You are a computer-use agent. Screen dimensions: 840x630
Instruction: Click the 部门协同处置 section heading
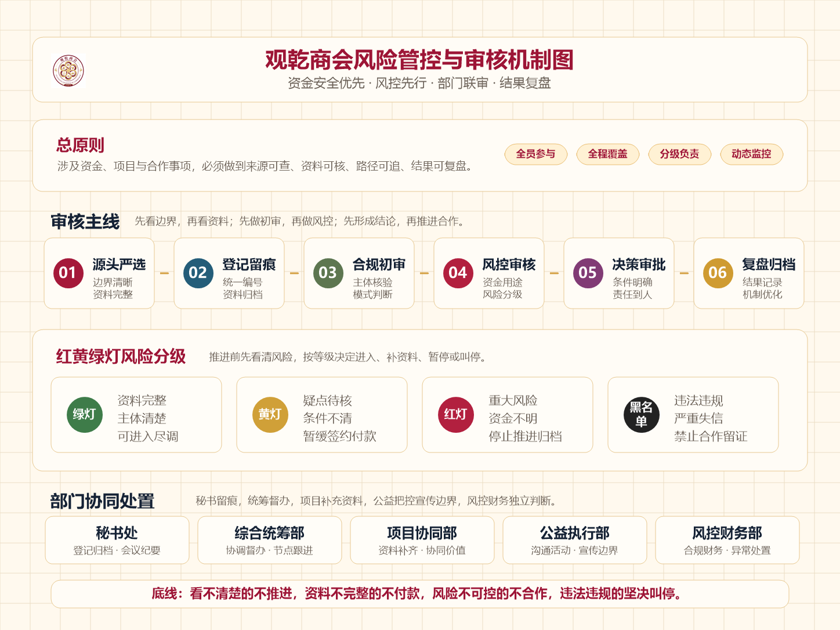(x=102, y=501)
